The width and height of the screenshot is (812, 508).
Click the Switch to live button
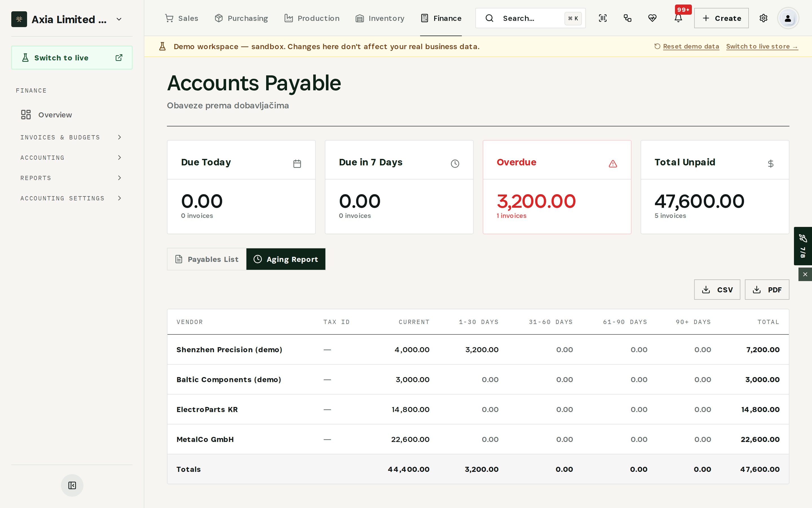[x=72, y=58]
